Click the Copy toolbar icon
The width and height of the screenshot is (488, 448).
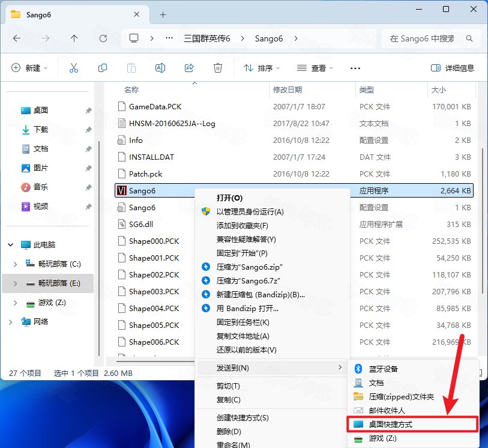coord(103,68)
